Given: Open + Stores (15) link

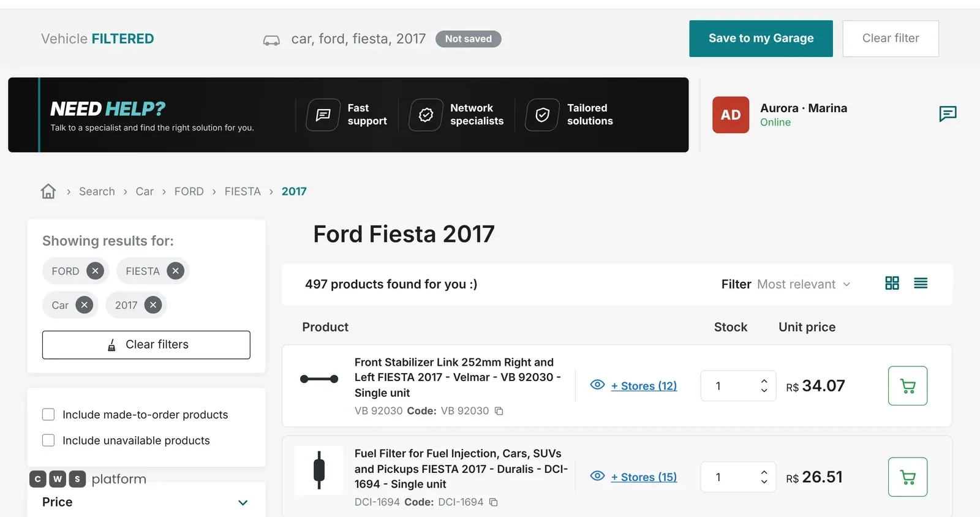Looking at the screenshot, I should click(x=644, y=477).
